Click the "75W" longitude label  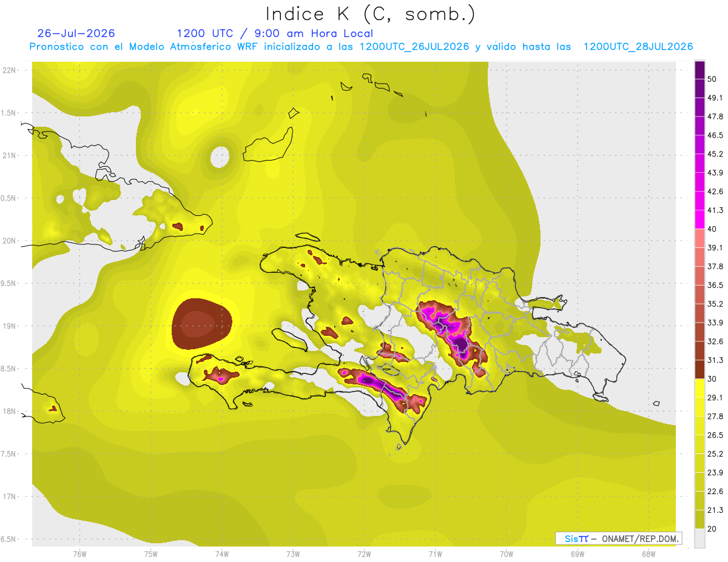tap(150, 554)
